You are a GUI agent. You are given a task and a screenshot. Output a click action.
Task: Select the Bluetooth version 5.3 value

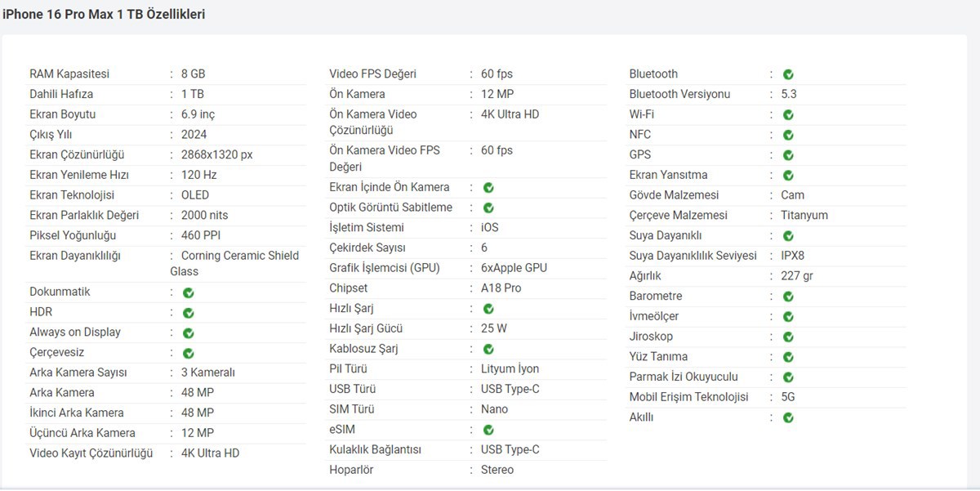(x=789, y=94)
